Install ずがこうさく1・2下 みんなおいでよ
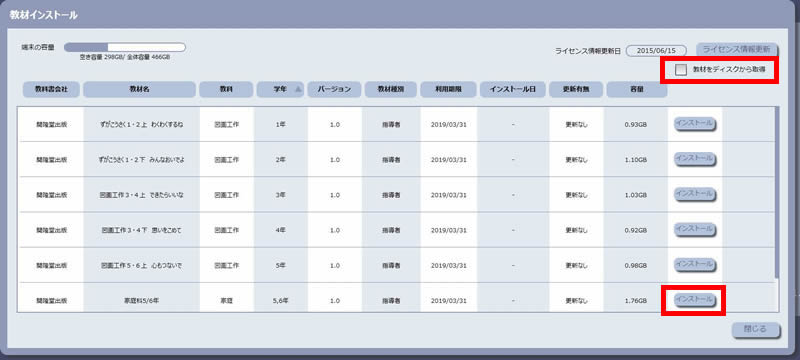 (x=694, y=159)
